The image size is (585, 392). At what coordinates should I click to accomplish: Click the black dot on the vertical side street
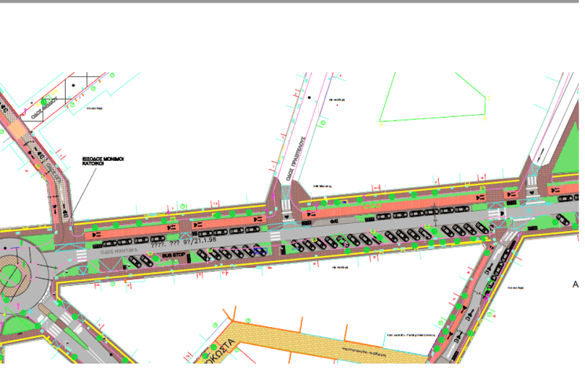click(309, 98)
